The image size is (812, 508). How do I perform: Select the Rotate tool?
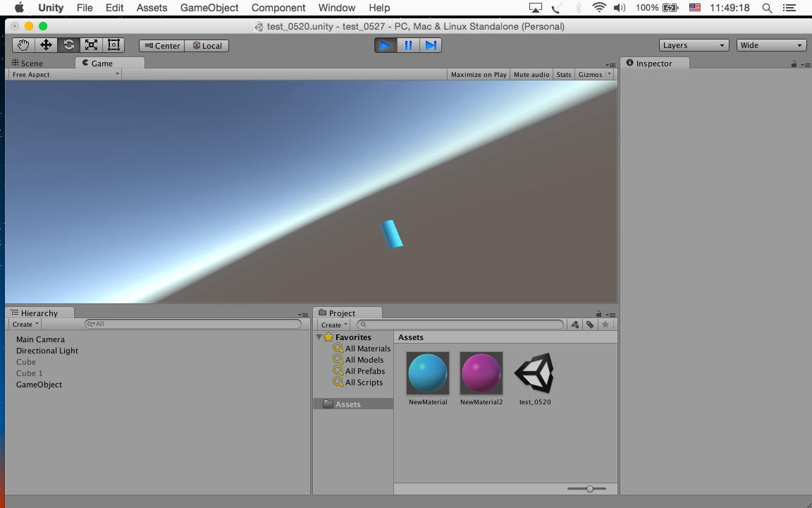pos(68,45)
